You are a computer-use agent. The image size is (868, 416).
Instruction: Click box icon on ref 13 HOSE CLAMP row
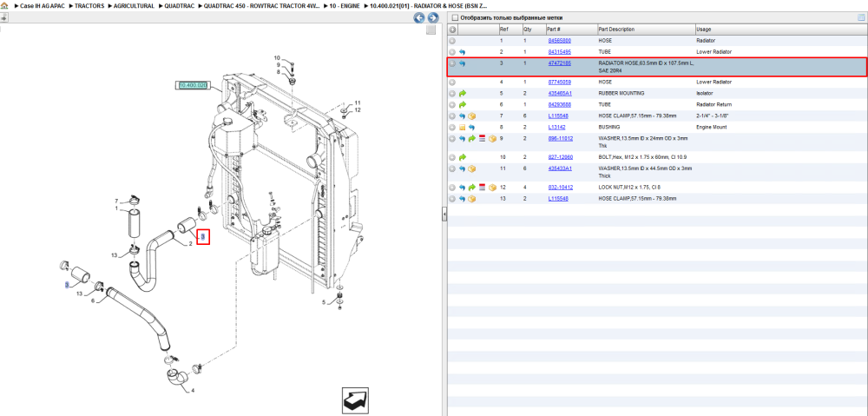472,198
